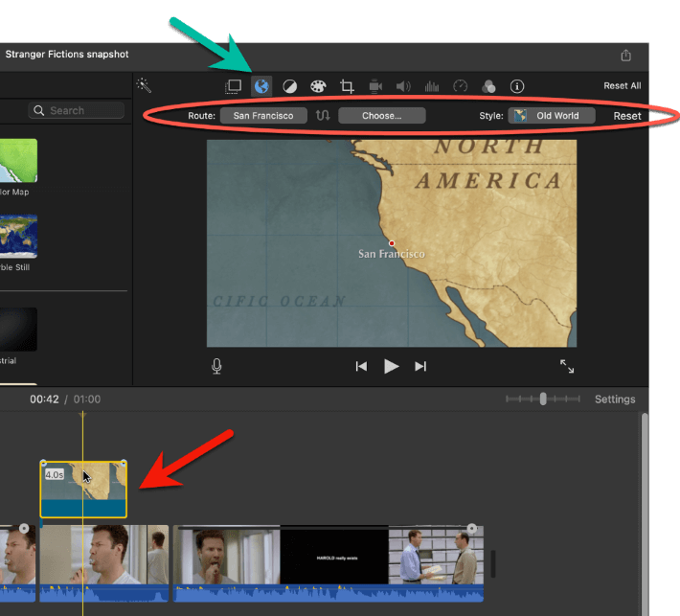Open the color correction palette icon

click(318, 86)
